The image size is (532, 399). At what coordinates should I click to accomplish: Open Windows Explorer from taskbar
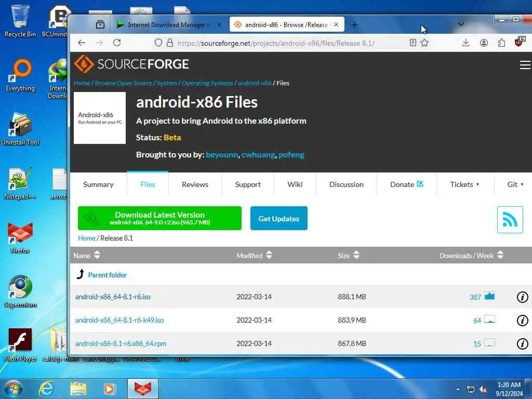click(x=78, y=389)
